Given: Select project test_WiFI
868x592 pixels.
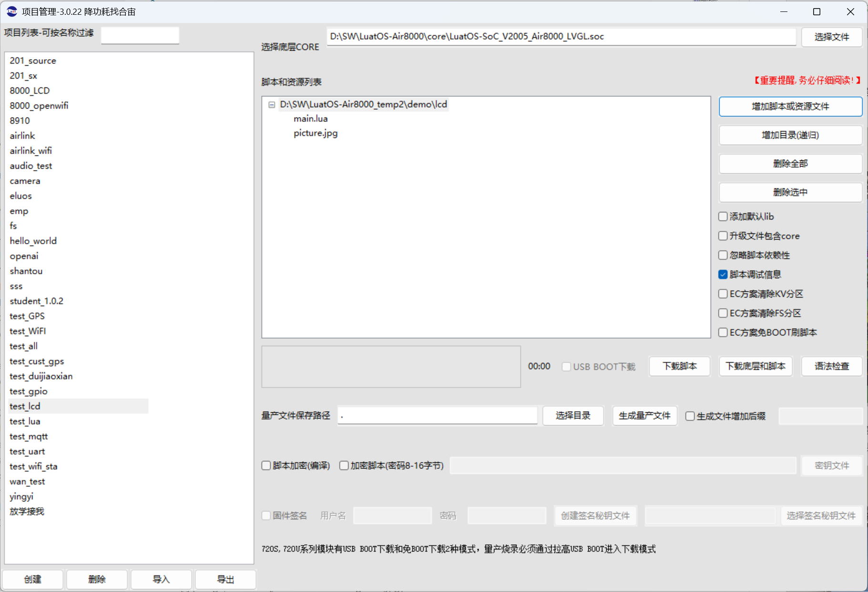Looking at the screenshot, I should point(28,331).
